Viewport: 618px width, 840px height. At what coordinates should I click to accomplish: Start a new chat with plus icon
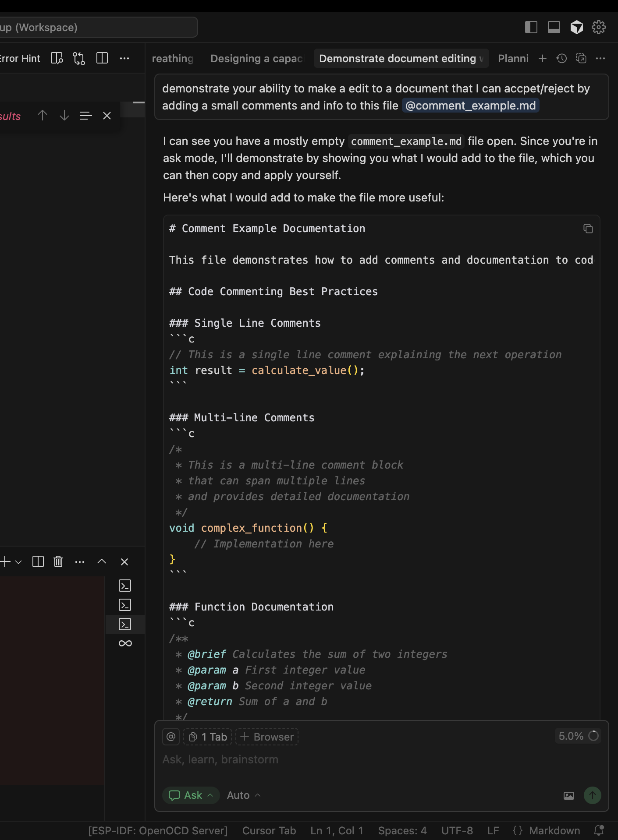(x=542, y=59)
